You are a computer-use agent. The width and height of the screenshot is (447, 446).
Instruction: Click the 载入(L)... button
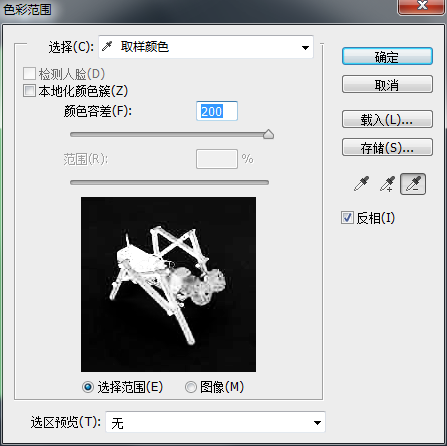(387, 119)
